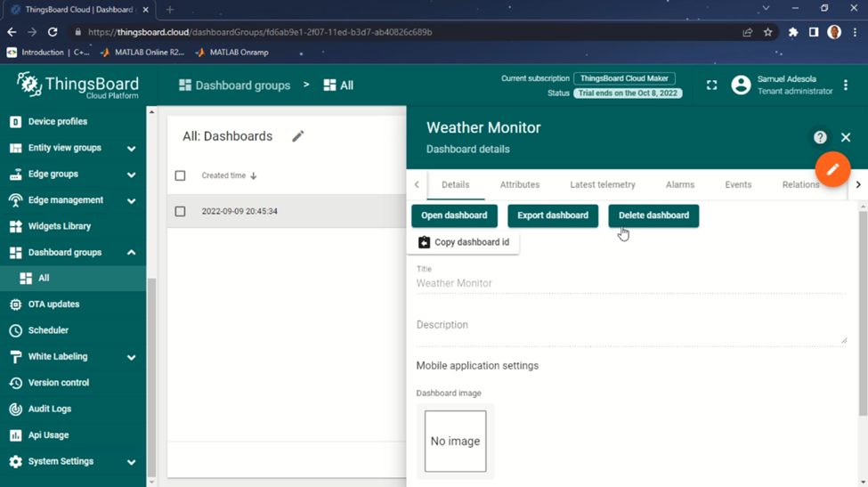This screenshot has width=868, height=487.
Task: Click the Entity view groups icon
Action: (x=15, y=148)
